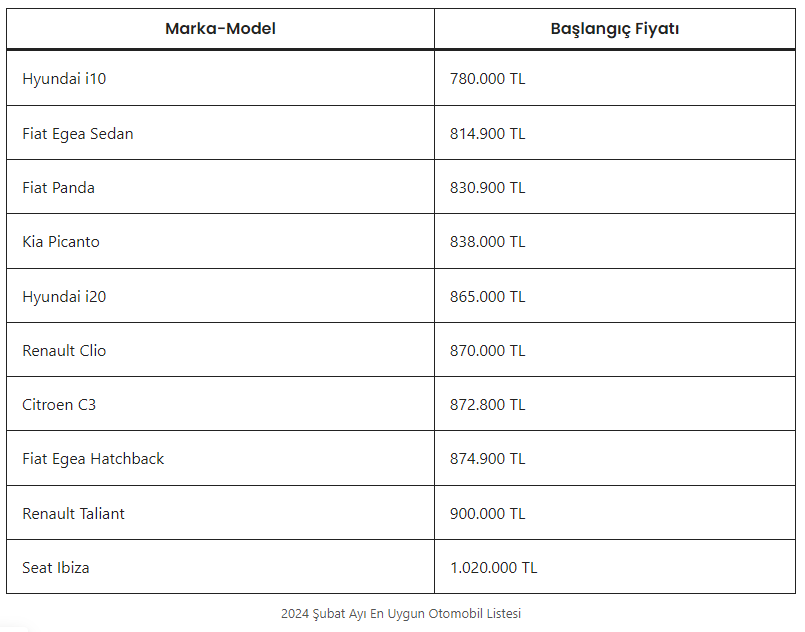The image size is (805, 632).
Task: Click the Citroen C3 model cell
Action: (59, 405)
